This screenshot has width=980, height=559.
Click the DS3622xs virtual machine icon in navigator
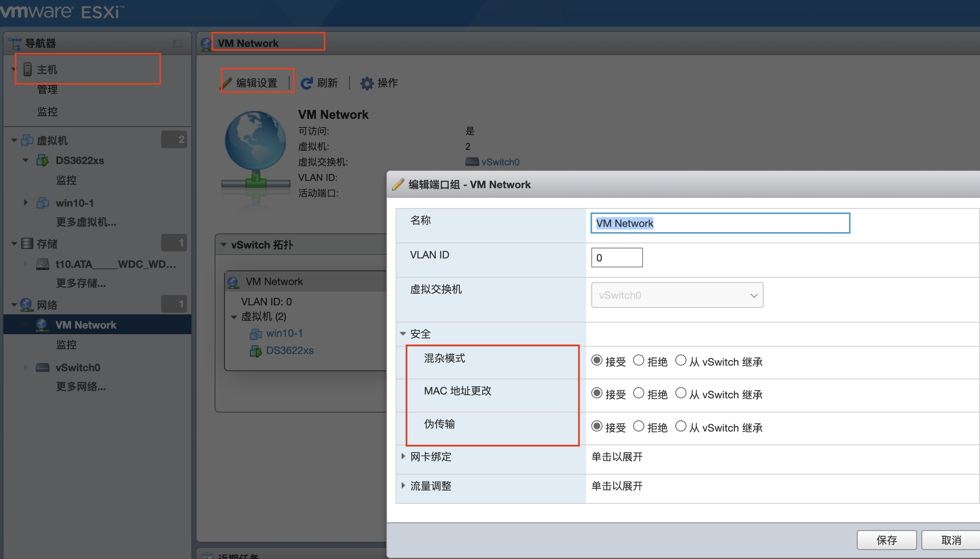(43, 161)
